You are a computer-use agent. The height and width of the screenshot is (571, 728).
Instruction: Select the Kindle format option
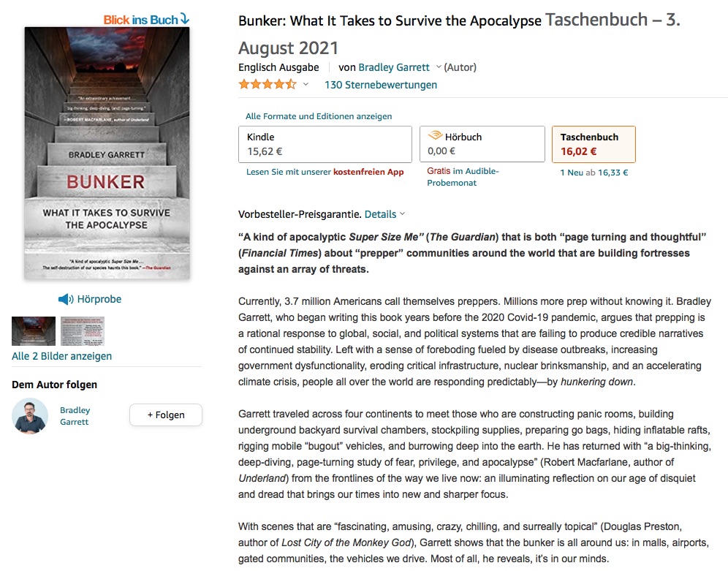[325, 144]
